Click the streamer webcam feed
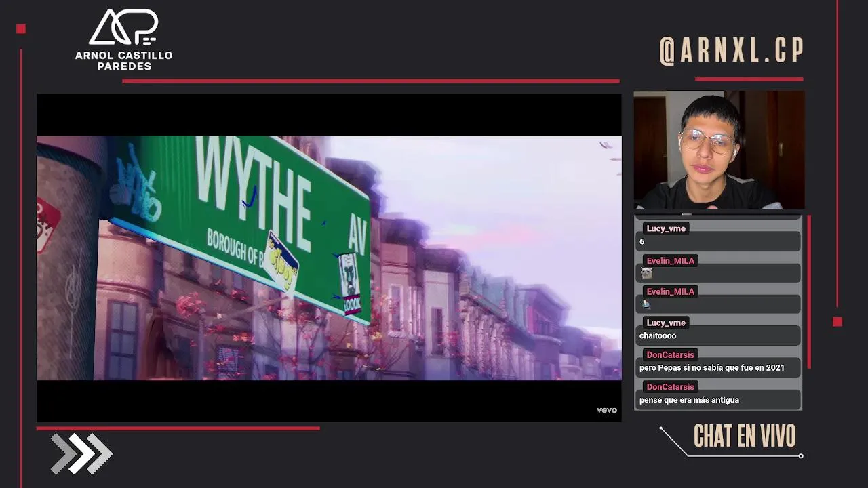 point(719,150)
